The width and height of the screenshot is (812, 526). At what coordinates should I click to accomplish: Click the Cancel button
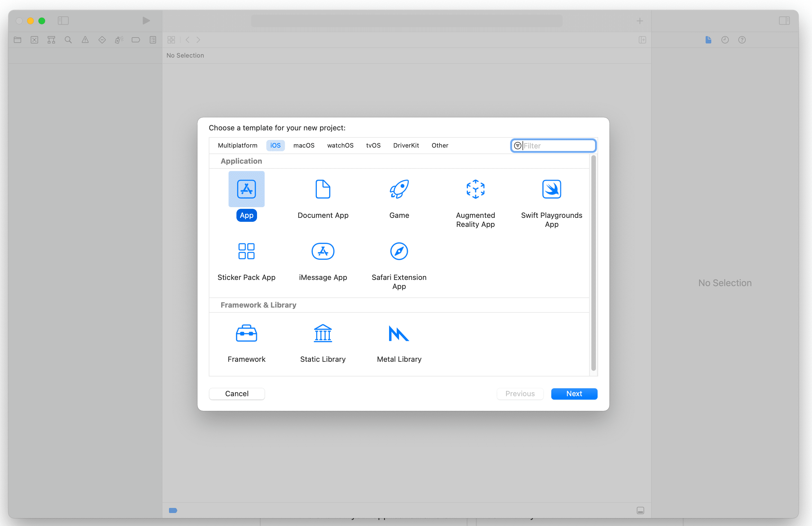[236, 394]
